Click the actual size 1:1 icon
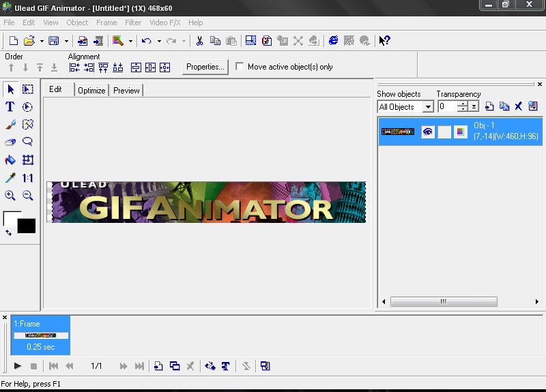This screenshot has height=392, width=546. 27,178
